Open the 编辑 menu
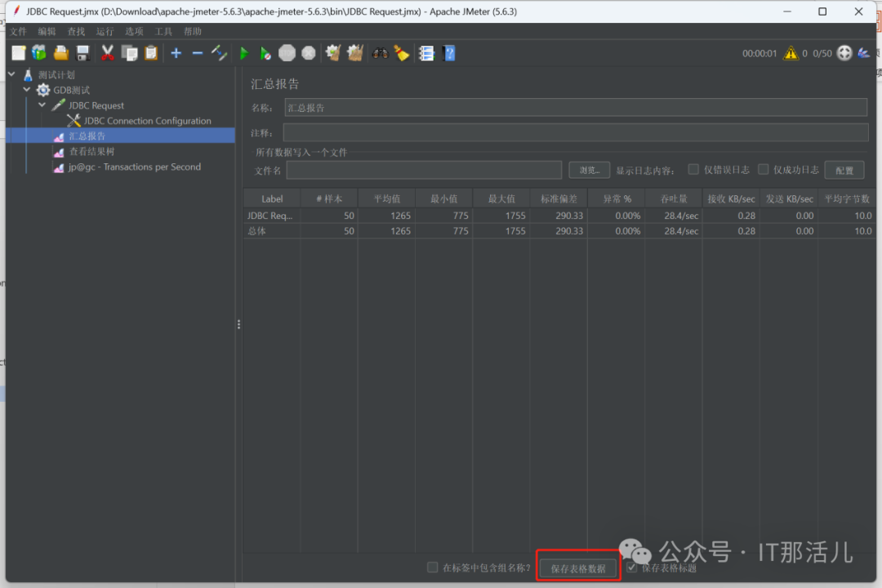The height and width of the screenshot is (588, 882). [47, 32]
